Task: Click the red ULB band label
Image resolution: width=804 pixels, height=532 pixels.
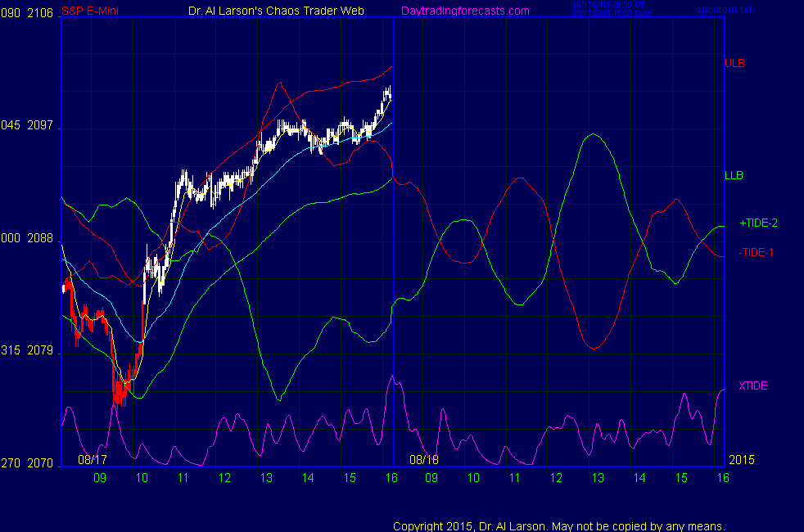Action: point(734,63)
